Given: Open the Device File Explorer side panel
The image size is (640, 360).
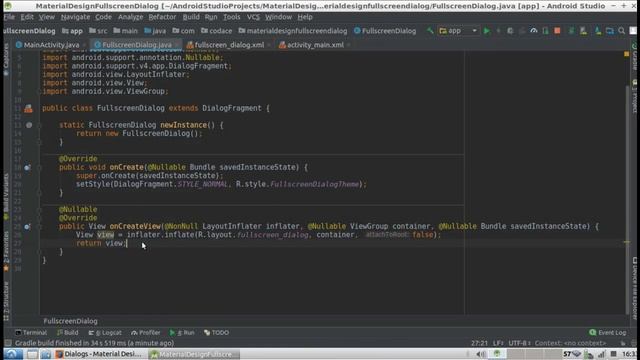Looking at the screenshot, I should tap(635, 288).
